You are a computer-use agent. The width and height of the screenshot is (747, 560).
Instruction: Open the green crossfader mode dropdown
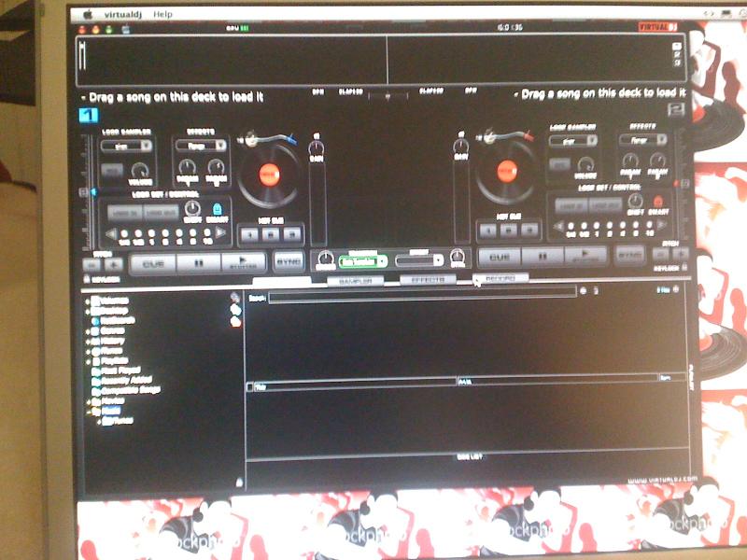coord(362,261)
